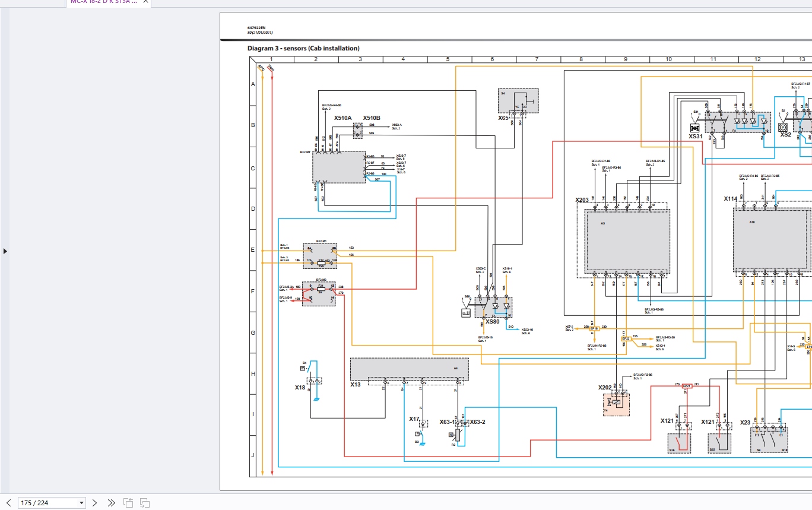Click the X65 connector label

(x=503, y=118)
